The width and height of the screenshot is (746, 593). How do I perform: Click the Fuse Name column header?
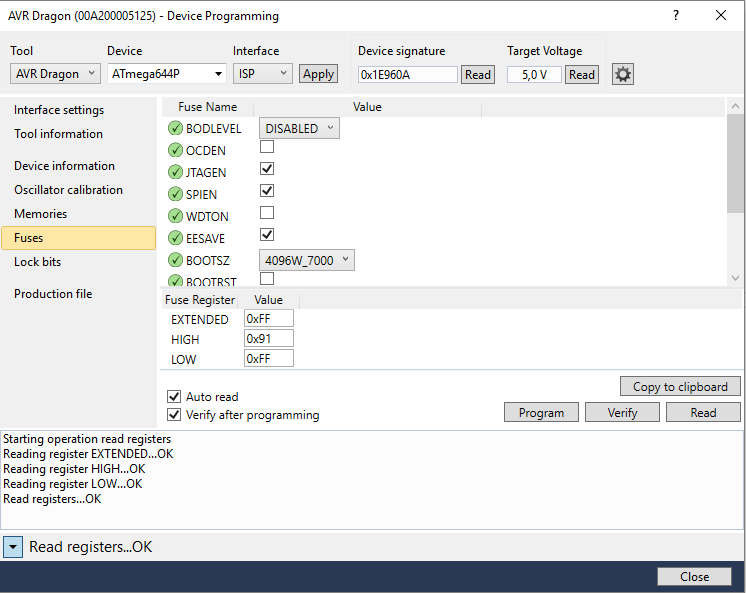(x=207, y=107)
